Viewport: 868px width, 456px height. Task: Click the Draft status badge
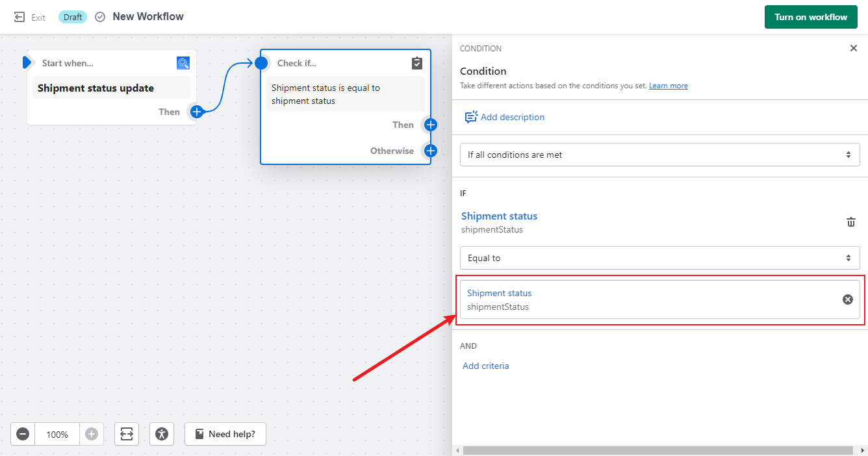click(73, 17)
